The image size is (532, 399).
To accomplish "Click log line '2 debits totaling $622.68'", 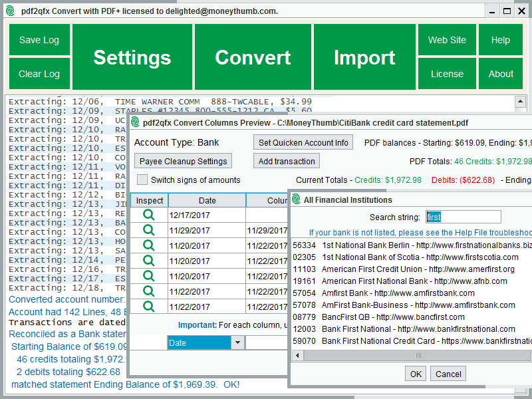I will pyautogui.click(x=68, y=372).
